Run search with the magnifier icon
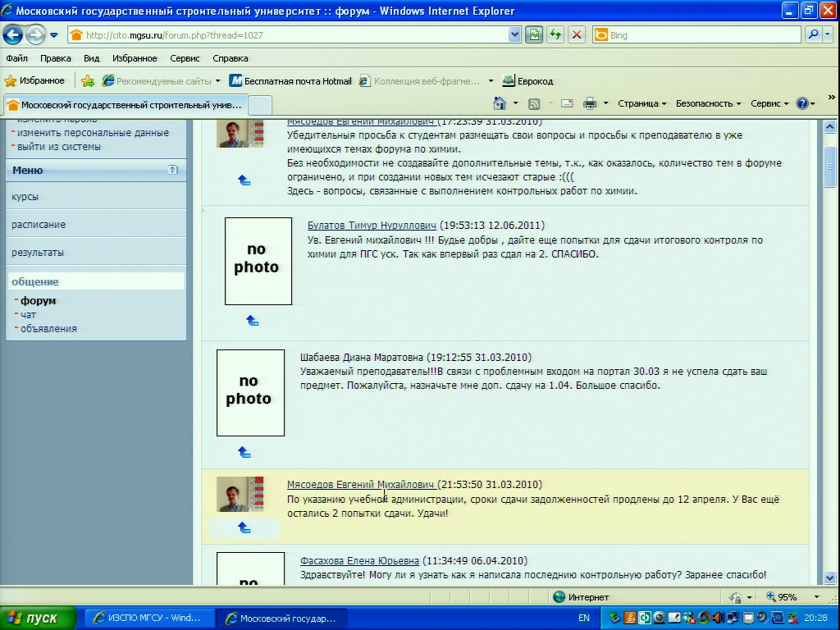 tap(813, 34)
